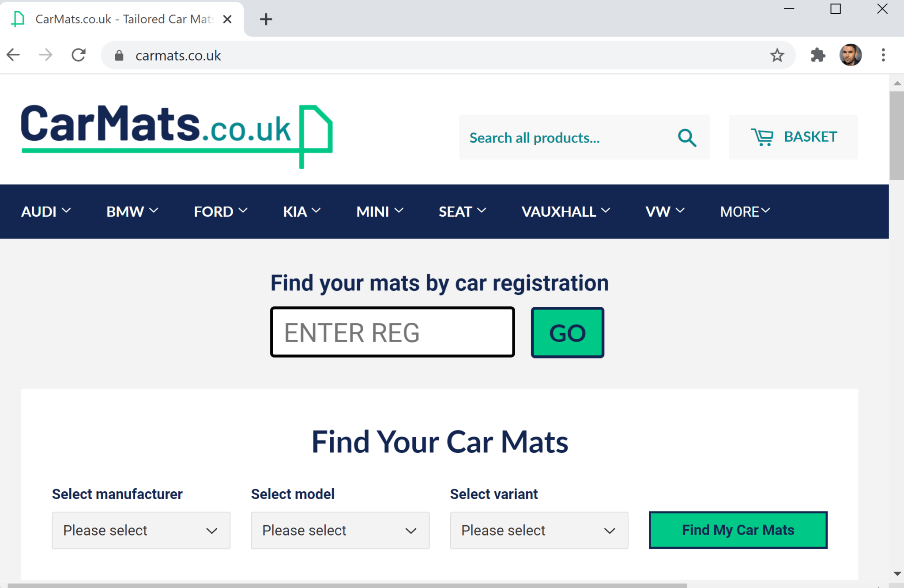Expand the MORE navigation menu
This screenshot has height=588, width=904.
(745, 211)
